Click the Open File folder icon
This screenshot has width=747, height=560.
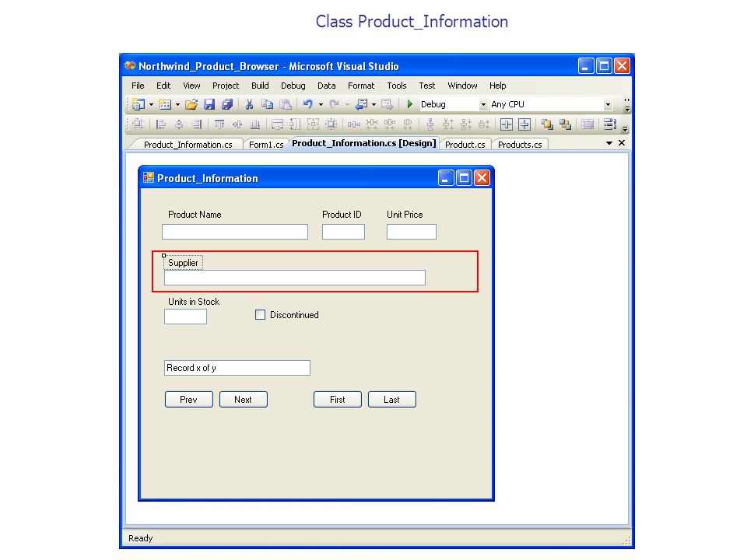click(191, 104)
